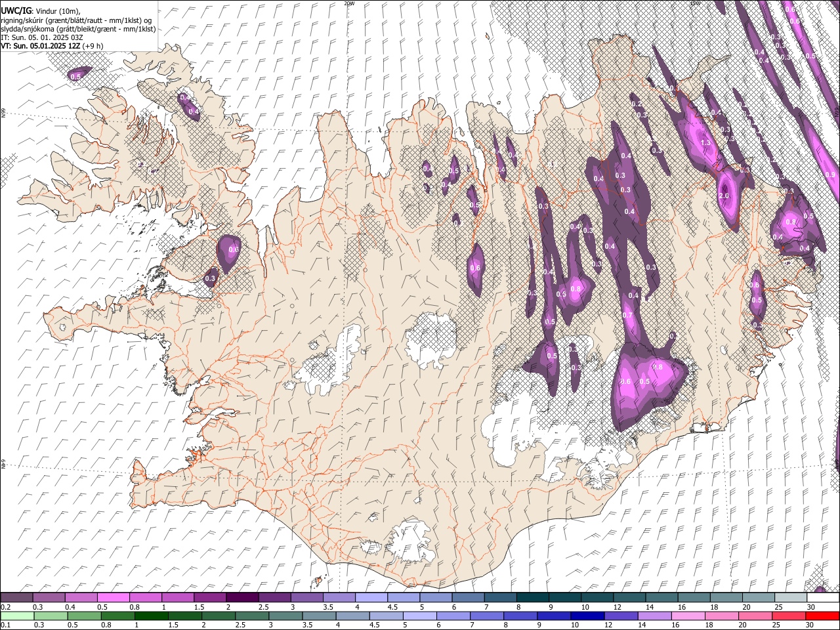
Task: Click the '20W' longitude label
Action: point(350,3)
